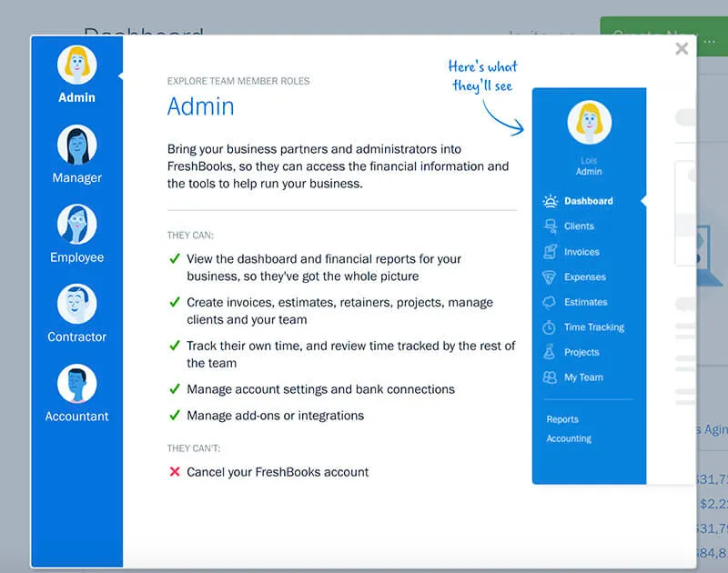The width and height of the screenshot is (728, 573).
Task: Pick the Contractor role avatar
Action: click(76, 304)
